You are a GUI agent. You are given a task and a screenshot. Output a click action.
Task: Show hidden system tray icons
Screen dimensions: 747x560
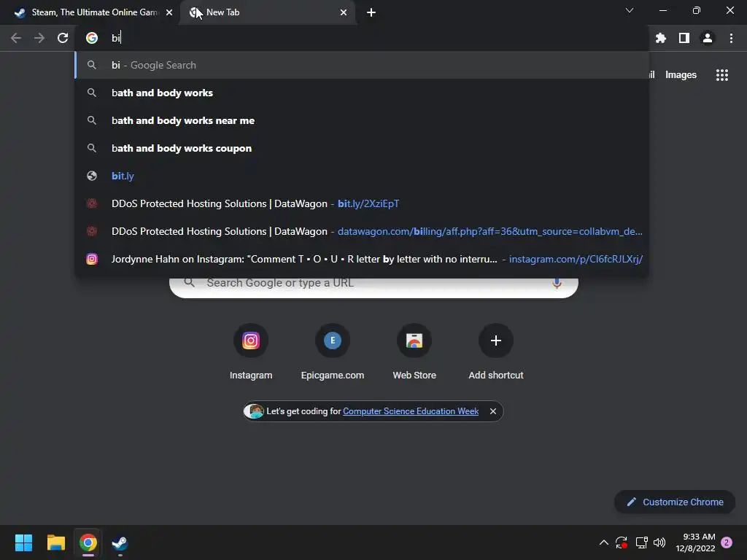tap(603, 542)
